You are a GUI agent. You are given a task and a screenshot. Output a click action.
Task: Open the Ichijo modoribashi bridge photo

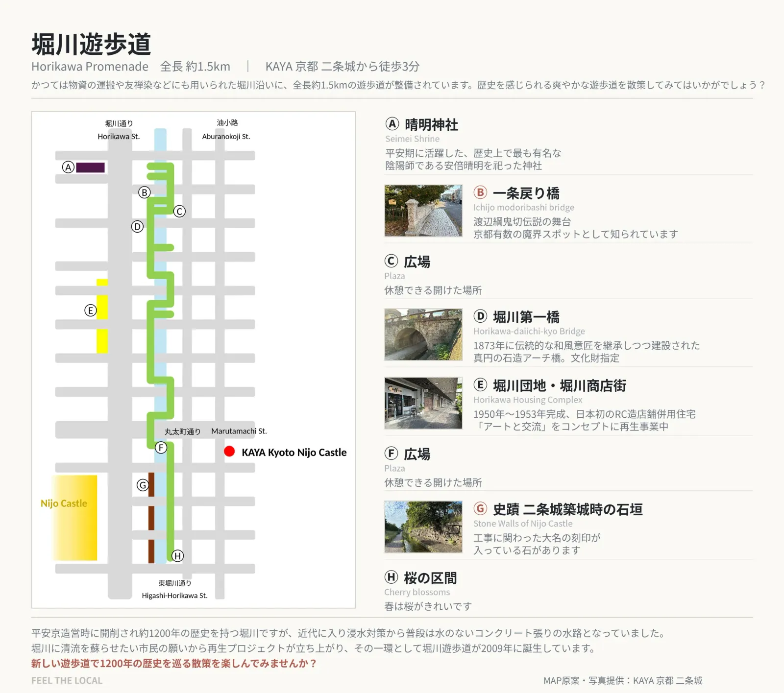pyautogui.click(x=423, y=211)
